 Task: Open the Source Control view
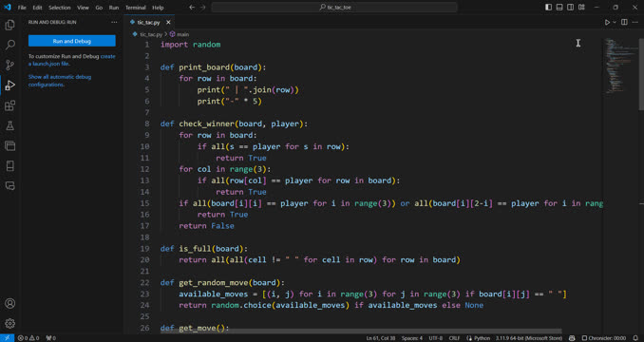(x=9, y=65)
